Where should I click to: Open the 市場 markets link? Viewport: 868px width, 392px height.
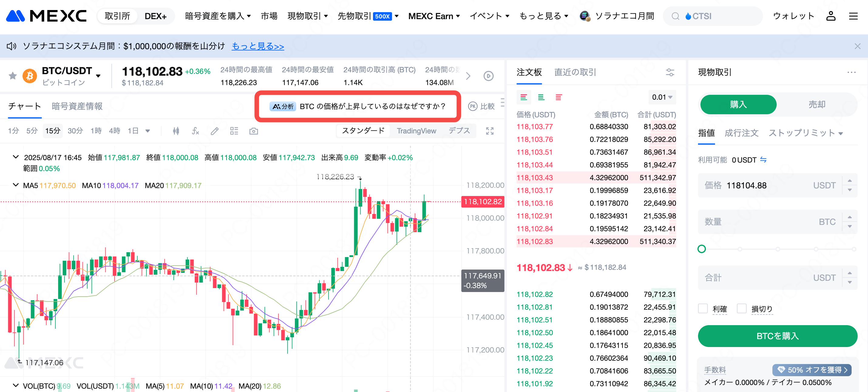tap(269, 16)
